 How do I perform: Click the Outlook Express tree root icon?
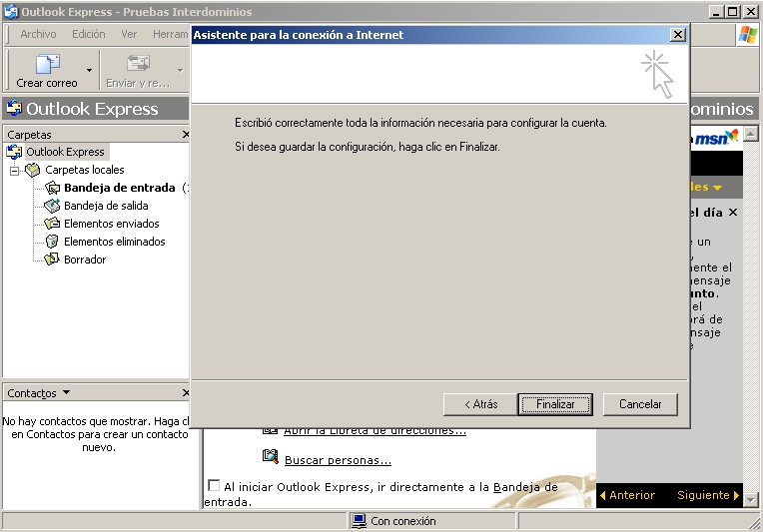[15, 152]
